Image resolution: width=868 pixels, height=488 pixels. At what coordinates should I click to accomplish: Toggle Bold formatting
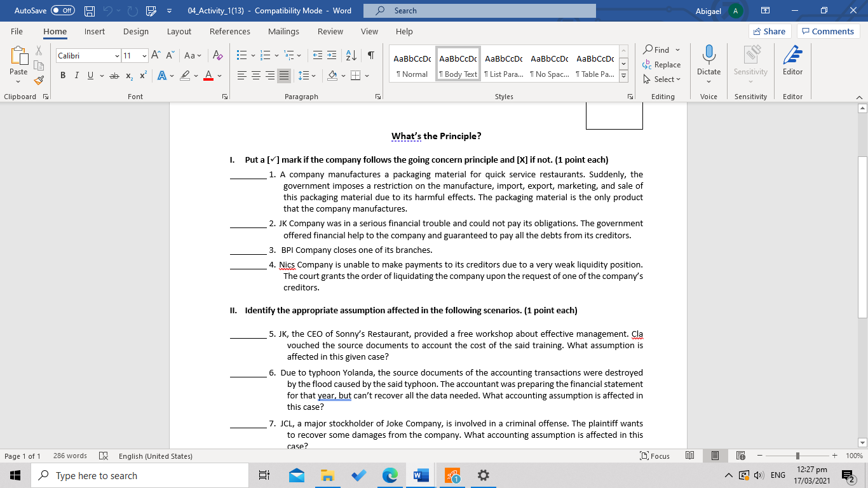coord(63,76)
